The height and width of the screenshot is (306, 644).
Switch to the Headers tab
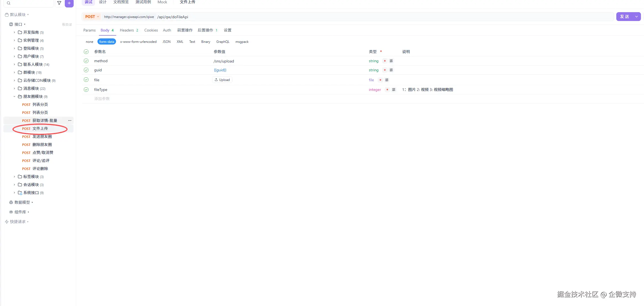[x=127, y=30]
